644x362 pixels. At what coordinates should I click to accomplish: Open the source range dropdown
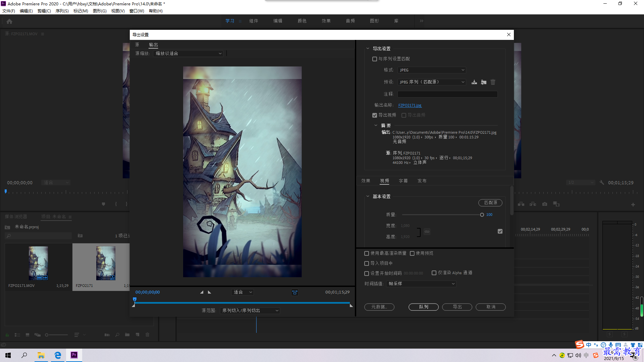tap(250, 311)
